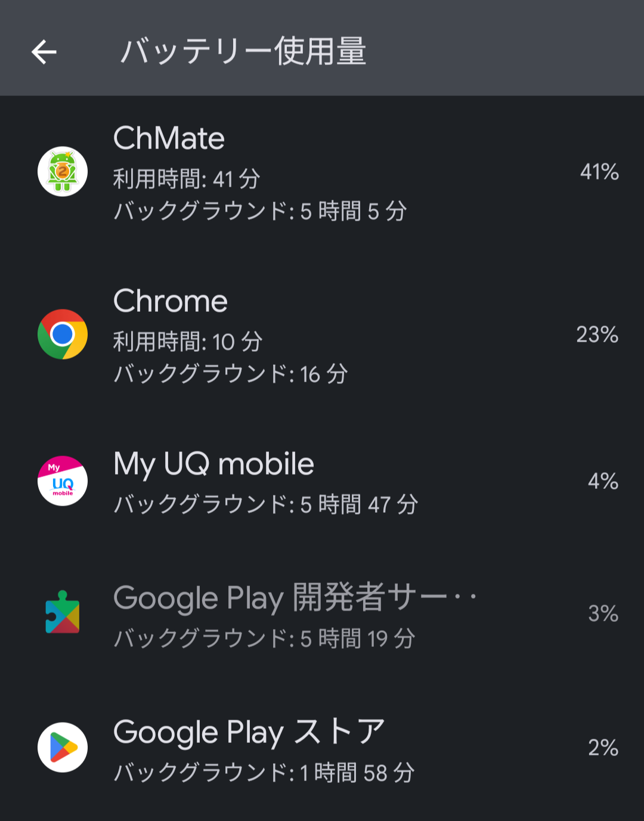Open Chrome app name entry

point(171,301)
